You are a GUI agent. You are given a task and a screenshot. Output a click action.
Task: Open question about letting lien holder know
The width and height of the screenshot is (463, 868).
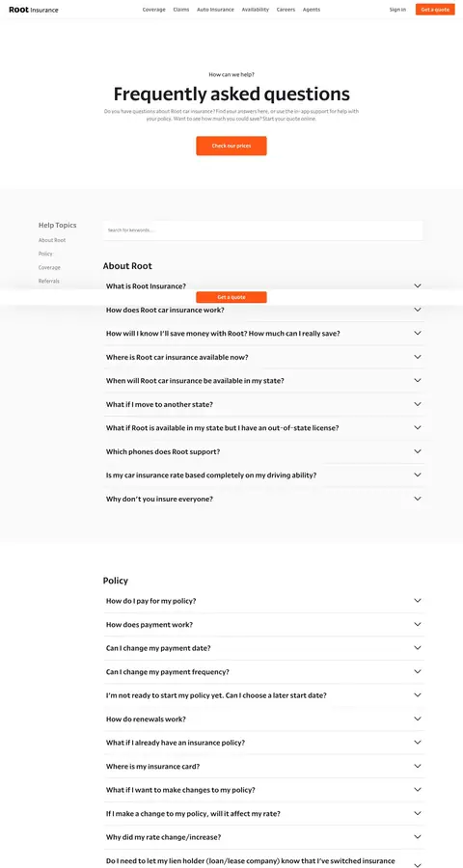tap(251, 861)
